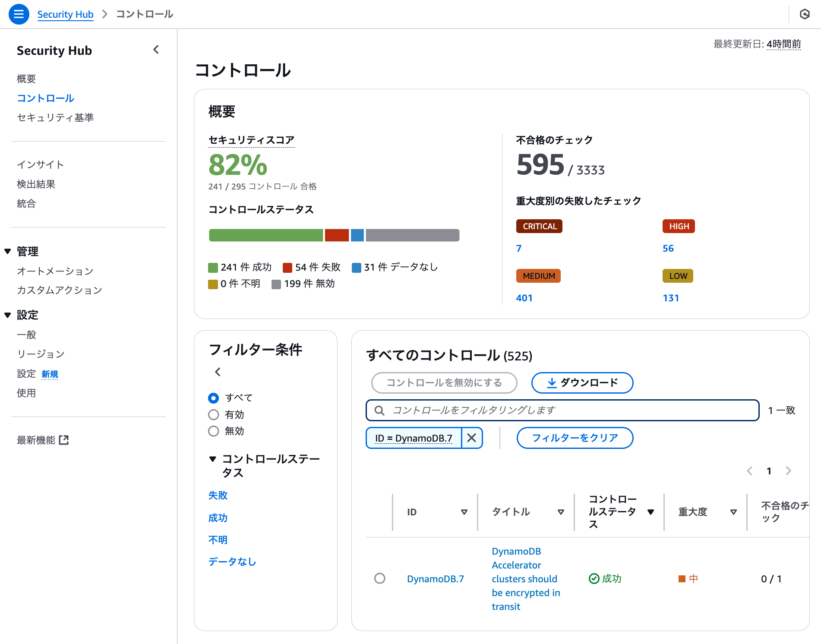Filter by 成功 status

pos(218,518)
